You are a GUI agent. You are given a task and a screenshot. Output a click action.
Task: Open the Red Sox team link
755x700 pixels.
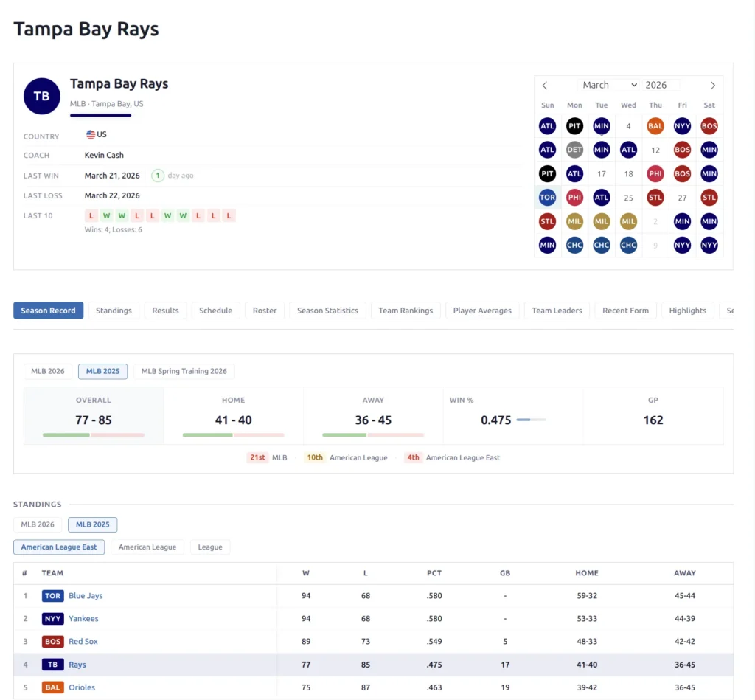(x=83, y=642)
